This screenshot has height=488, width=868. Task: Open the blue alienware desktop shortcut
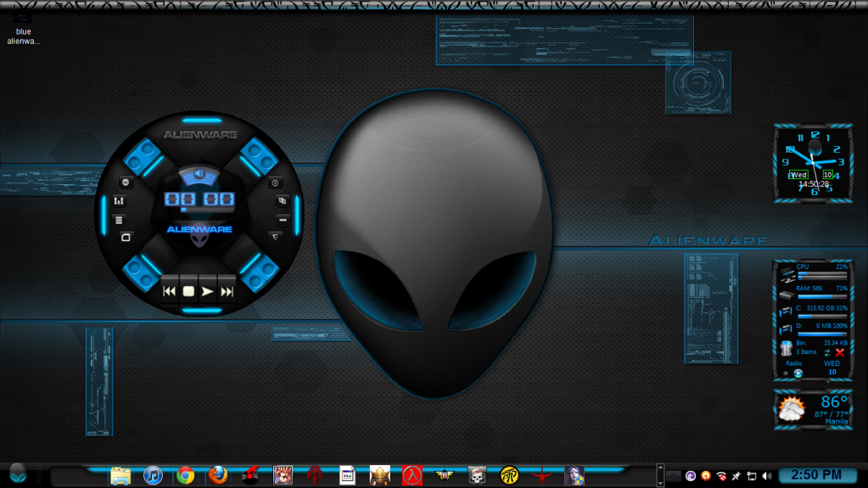[23, 29]
